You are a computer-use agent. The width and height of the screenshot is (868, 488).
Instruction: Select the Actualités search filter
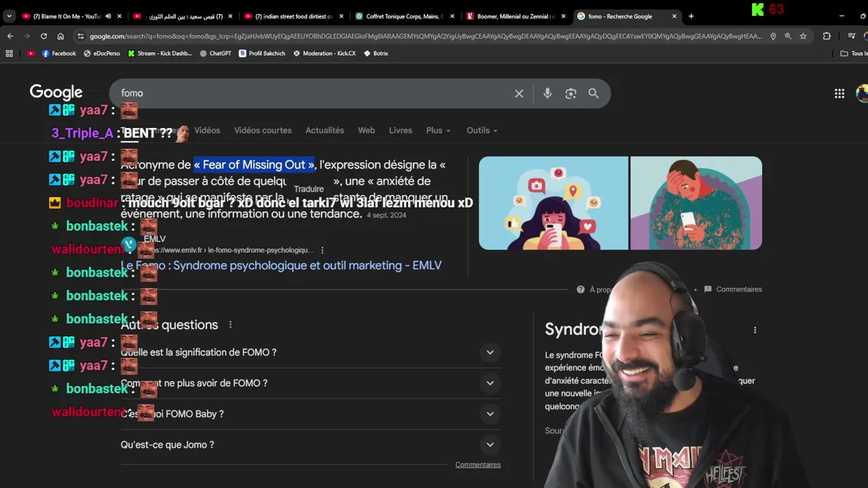click(x=325, y=130)
